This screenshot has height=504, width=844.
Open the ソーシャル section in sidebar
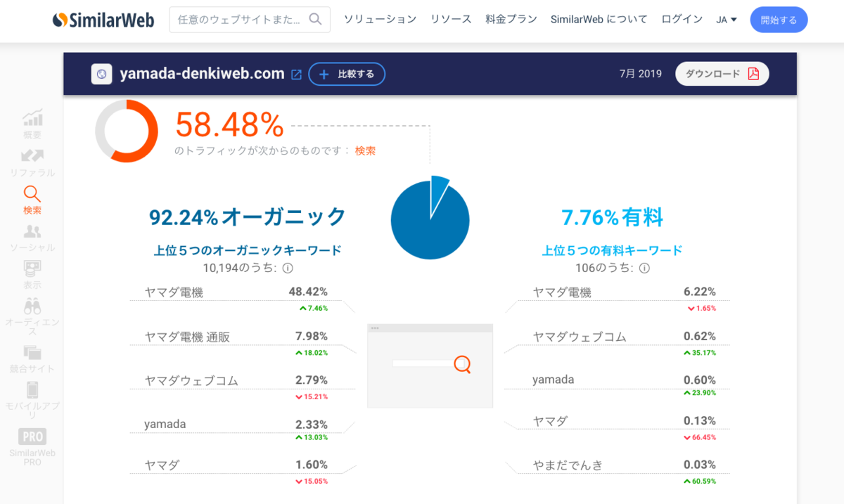point(32,231)
